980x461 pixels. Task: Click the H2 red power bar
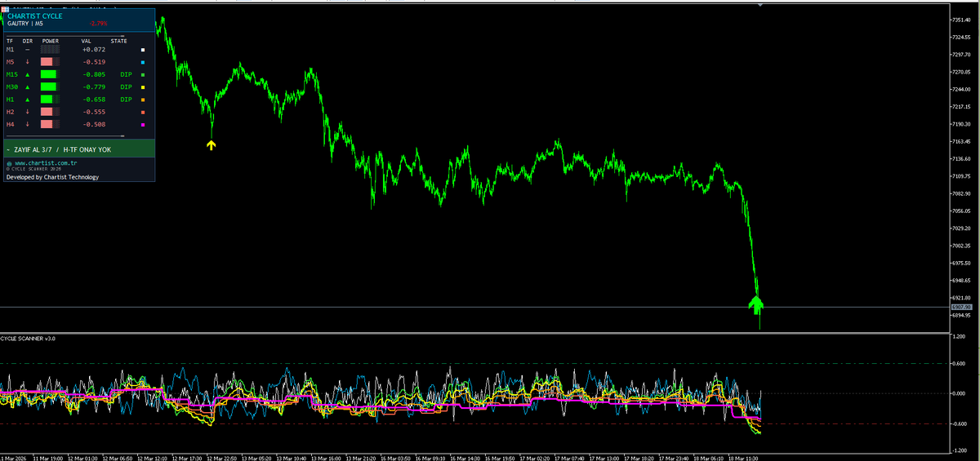(49, 112)
